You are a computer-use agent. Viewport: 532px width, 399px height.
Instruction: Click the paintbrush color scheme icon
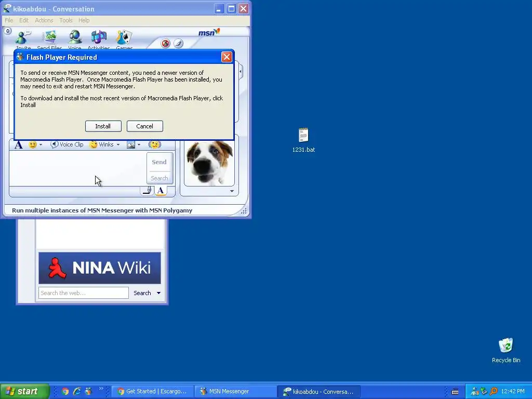coord(179,44)
